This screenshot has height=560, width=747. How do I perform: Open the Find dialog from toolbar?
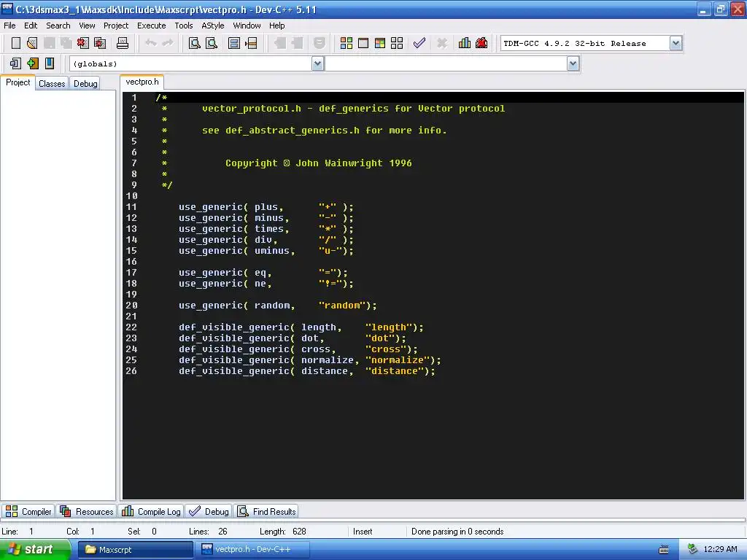(194, 43)
